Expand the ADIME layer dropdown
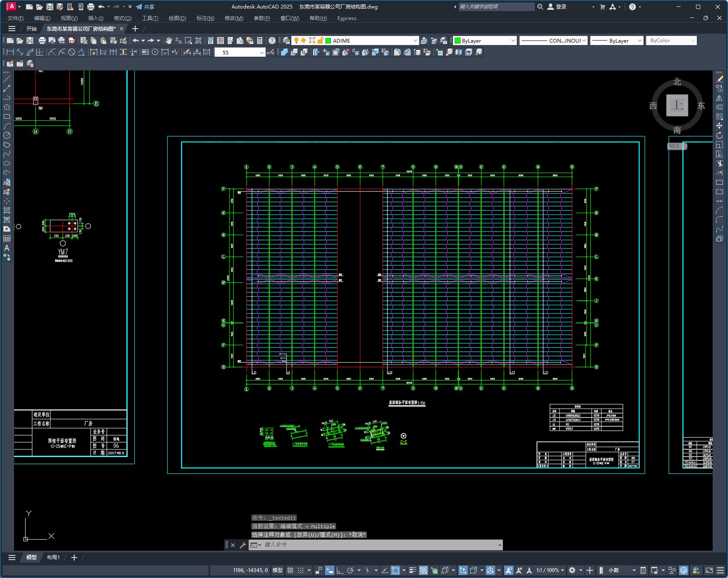The height and width of the screenshot is (578, 728). point(415,41)
